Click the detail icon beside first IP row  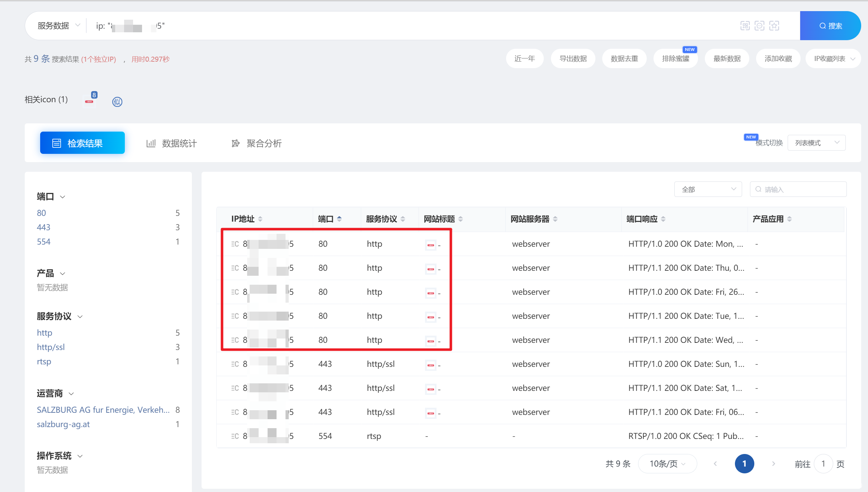coord(235,244)
